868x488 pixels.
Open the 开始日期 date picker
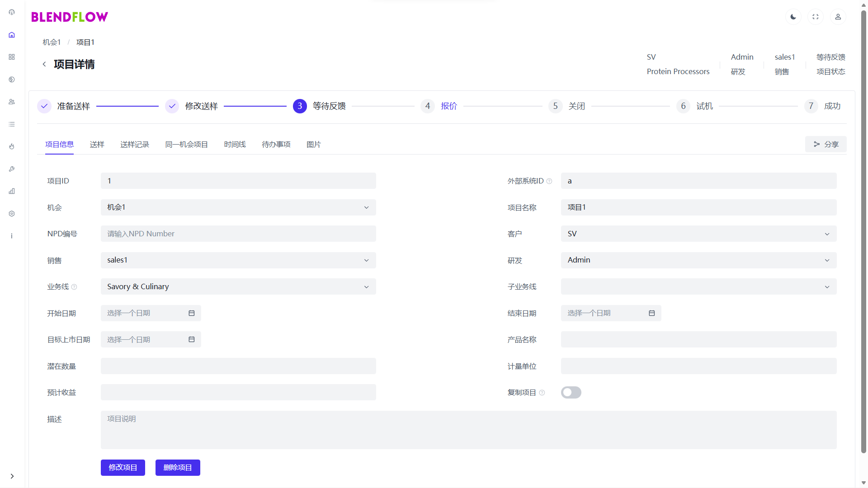coord(151,313)
